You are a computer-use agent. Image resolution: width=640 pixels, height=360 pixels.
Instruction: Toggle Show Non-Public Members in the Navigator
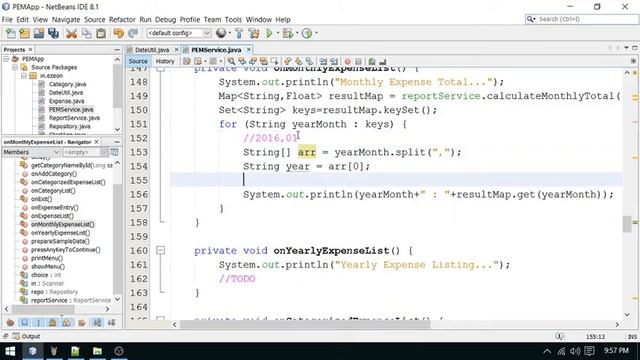point(53,322)
